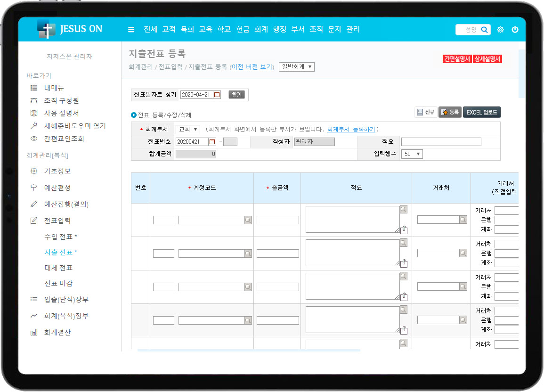Screen dimensions: 544x392
Task: Click the search magnifier in name box
Action: click(x=484, y=30)
